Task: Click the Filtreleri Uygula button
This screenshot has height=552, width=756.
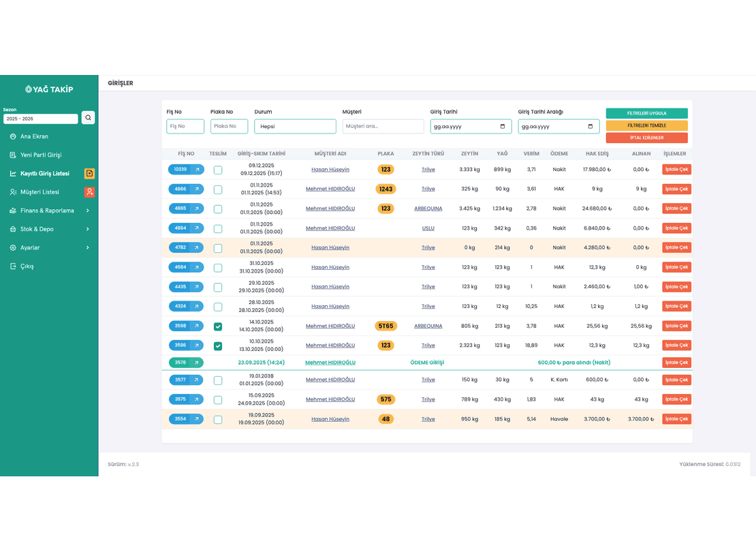Action: pyautogui.click(x=646, y=113)
